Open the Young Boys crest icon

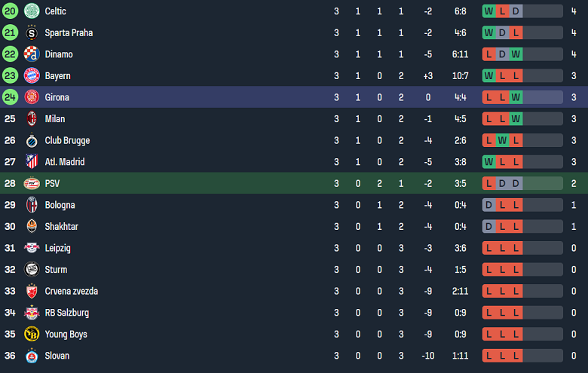pyautogui.click(x=32, y=334)
